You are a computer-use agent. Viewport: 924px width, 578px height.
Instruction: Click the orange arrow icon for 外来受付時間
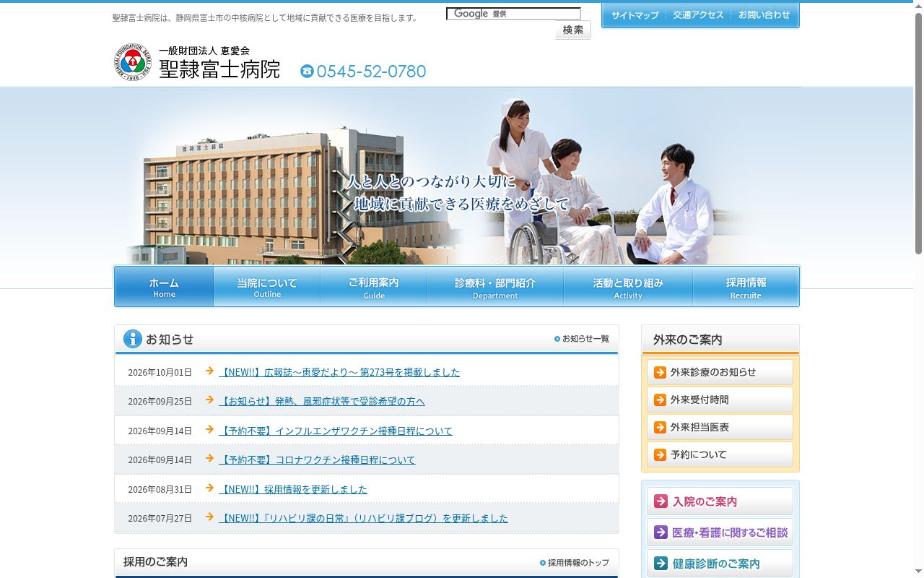click(x=660, y=400)
